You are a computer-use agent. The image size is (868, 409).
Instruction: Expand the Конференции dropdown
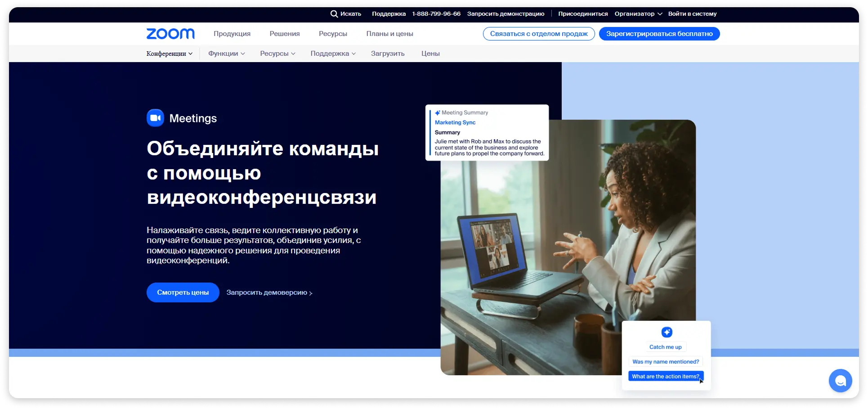pos(170,54)
